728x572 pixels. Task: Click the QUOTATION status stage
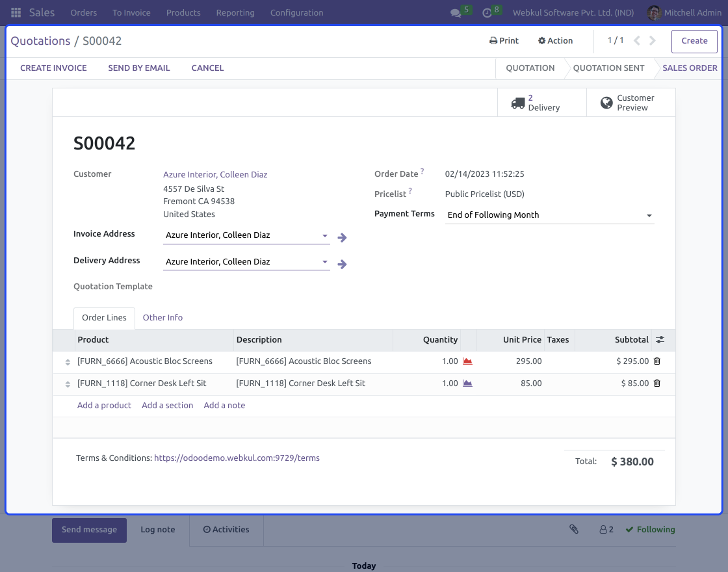(530, 68)
